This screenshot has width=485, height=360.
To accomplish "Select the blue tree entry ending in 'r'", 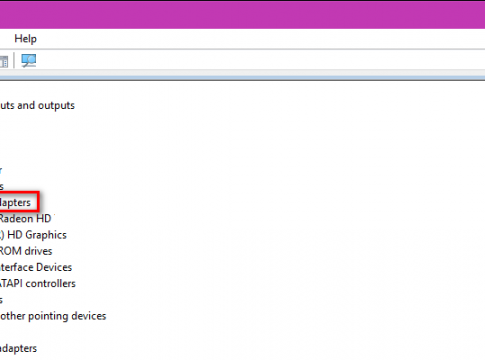I will point(1,170).
